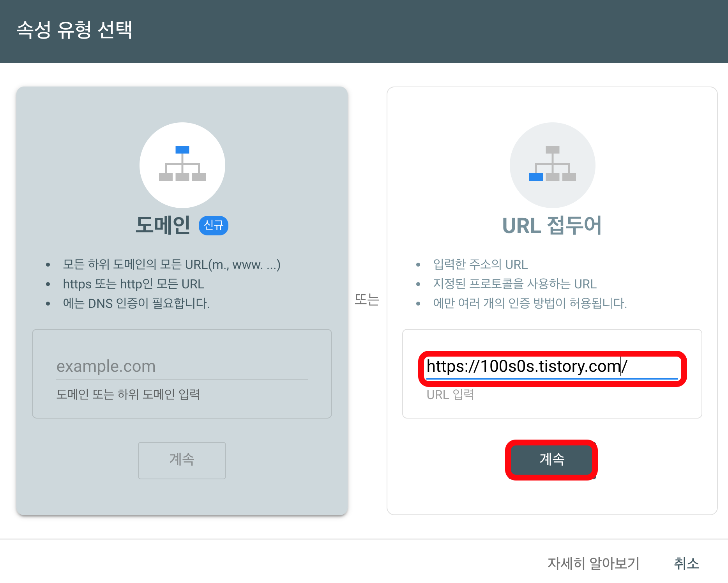Click '입력한 주소의 URL' bullet text
728x583 pixels.
tap(480, 264)
